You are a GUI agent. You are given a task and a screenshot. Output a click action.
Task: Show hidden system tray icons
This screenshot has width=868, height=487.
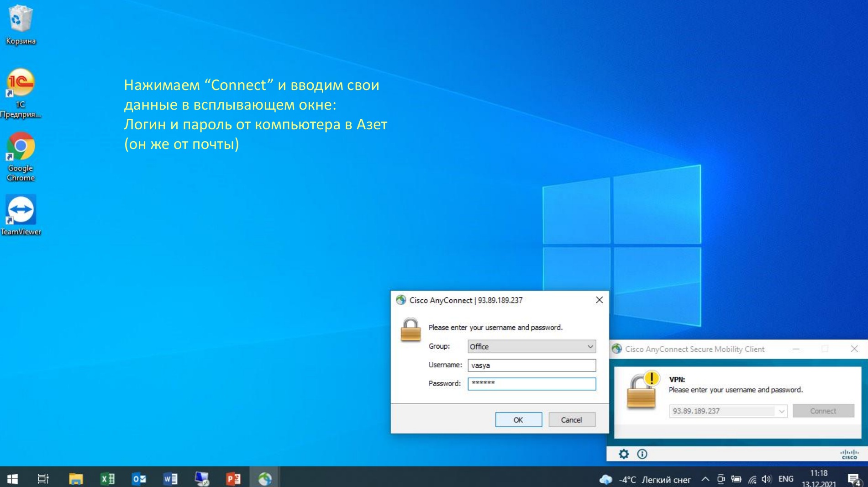[705, 479]
